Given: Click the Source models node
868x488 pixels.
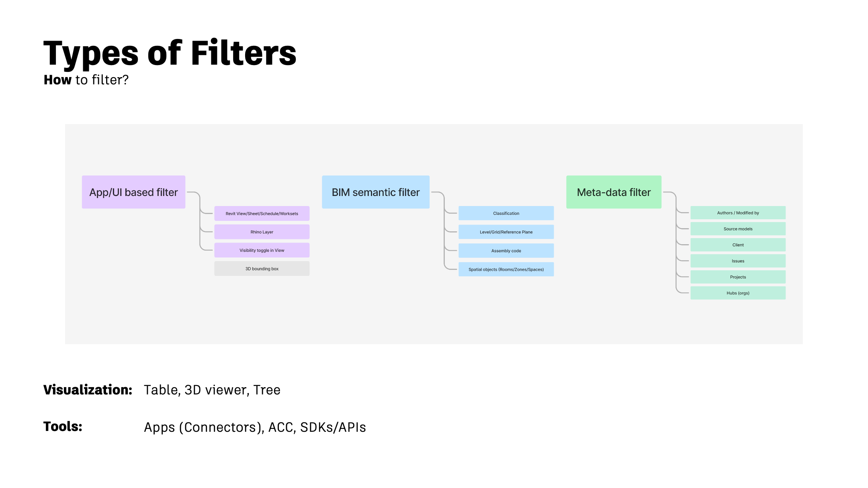Looking at the screenshot, I should coord(738,229).
